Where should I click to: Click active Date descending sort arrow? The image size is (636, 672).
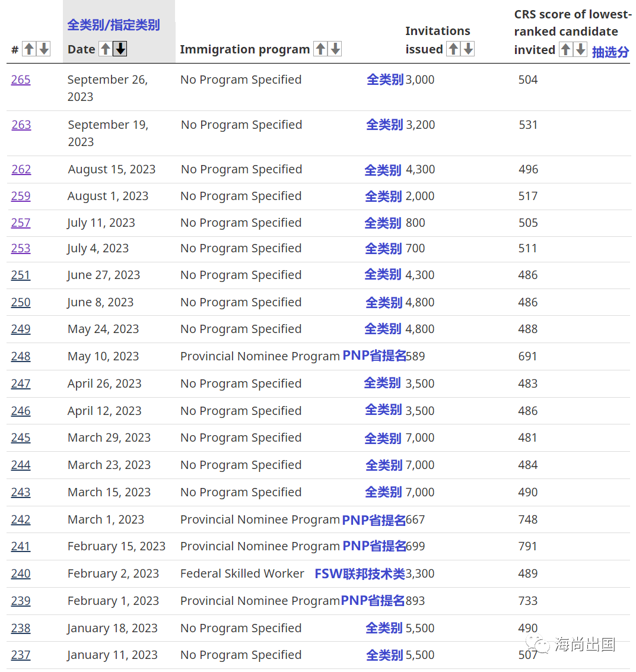[x=120, y=49]
